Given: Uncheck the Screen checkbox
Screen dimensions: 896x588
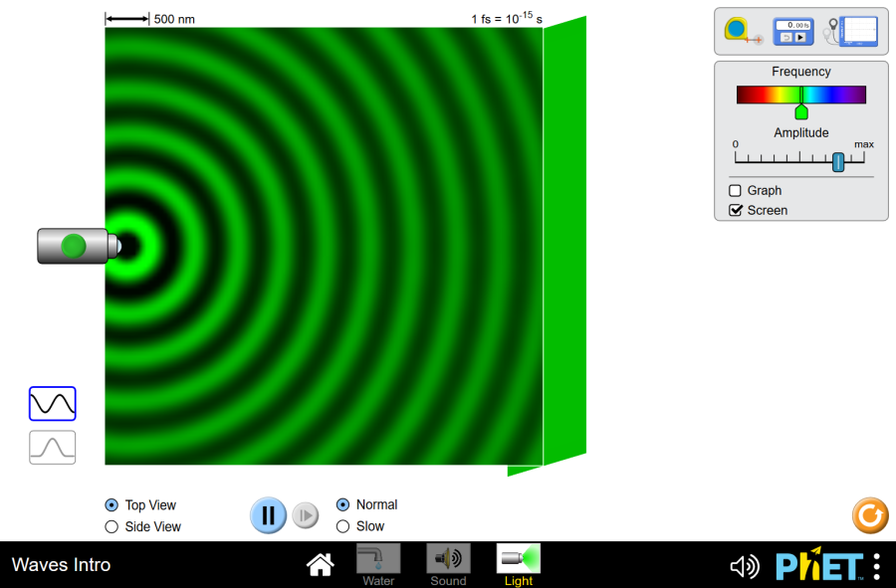Looking at the screenshot, I should [x=737, y=211].
